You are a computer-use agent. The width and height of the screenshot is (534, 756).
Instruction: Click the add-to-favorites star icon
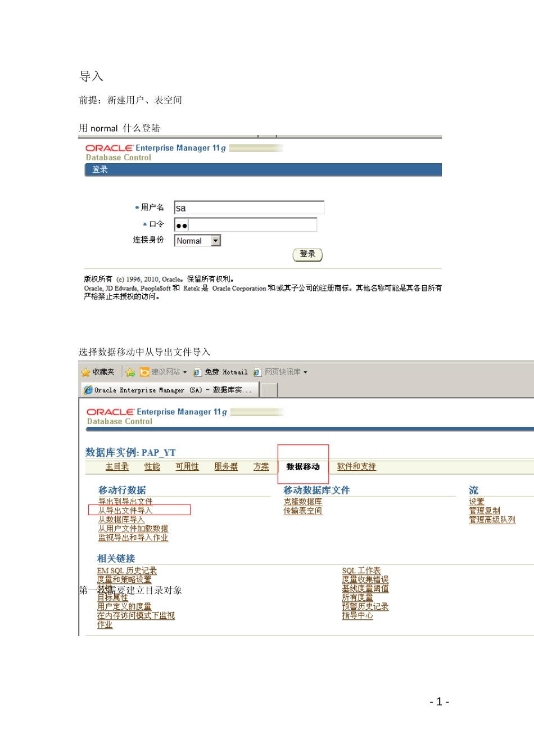point(130,372)
